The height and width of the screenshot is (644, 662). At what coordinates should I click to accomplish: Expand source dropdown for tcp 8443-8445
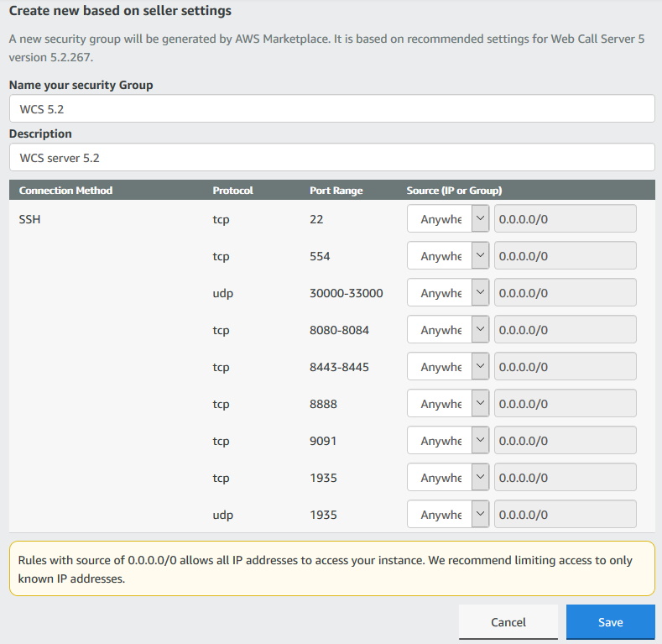[447, 367]
